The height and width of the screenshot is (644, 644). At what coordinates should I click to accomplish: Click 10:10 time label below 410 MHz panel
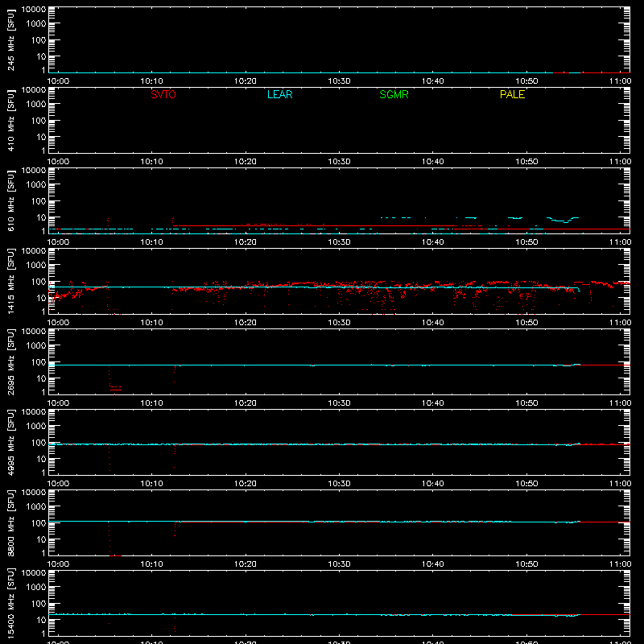coord(152,162)
